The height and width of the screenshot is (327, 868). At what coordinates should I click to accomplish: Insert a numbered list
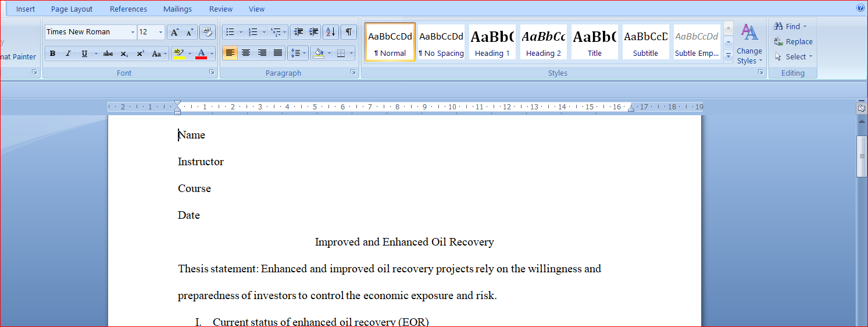click(x=253, y=32)
